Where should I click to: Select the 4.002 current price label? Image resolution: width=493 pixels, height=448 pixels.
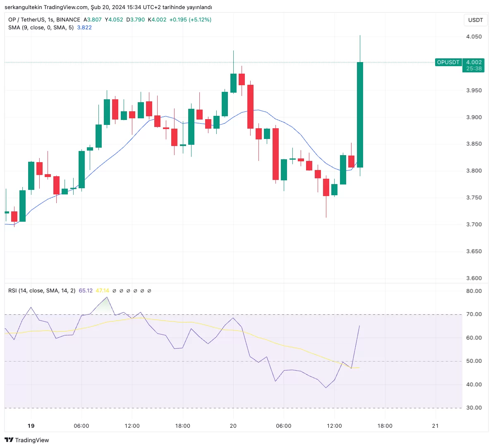point(474,62)
